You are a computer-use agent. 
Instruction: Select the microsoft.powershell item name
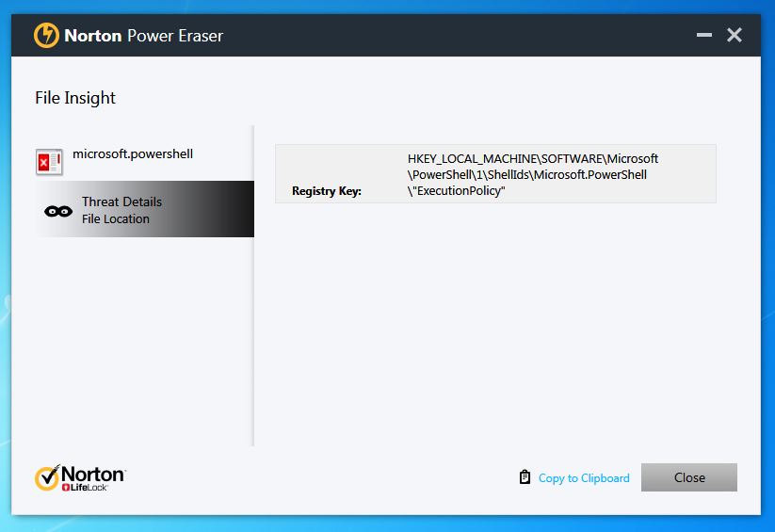pyautogui.click(x=133, y=153)
